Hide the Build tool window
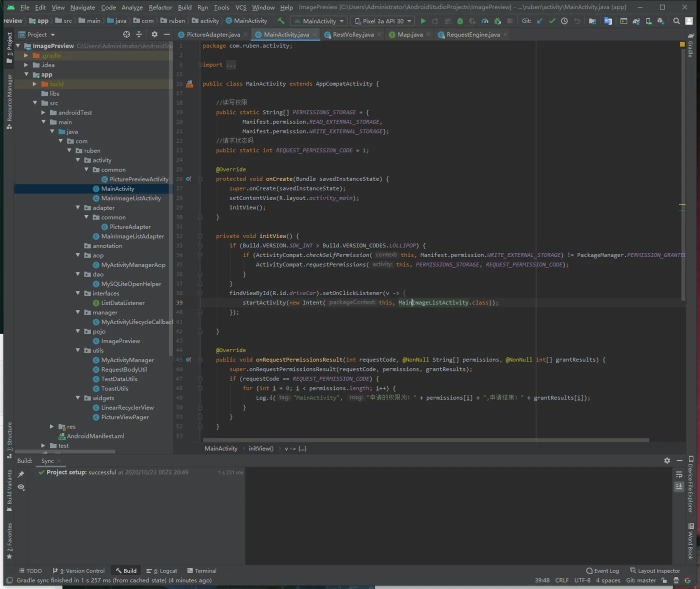 [x=679, y=460]
